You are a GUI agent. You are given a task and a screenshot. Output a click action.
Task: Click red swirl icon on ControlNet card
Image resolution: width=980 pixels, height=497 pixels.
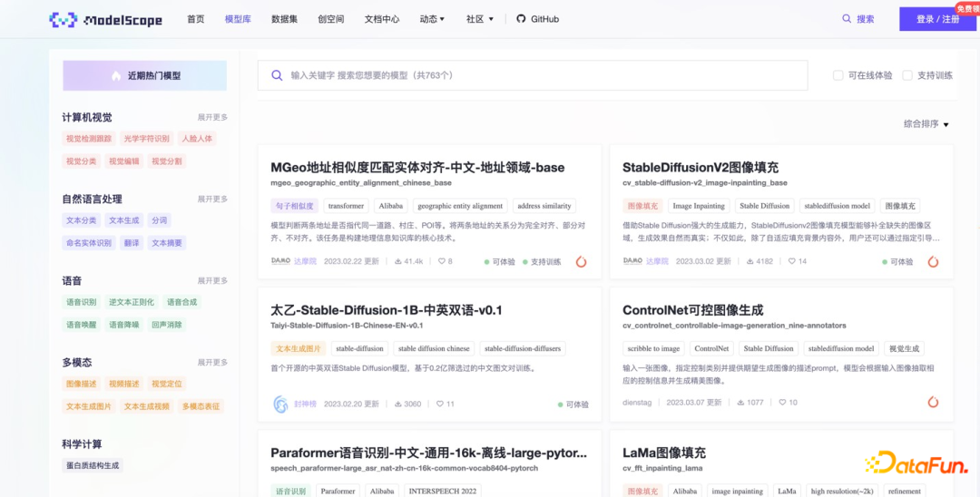933,402
